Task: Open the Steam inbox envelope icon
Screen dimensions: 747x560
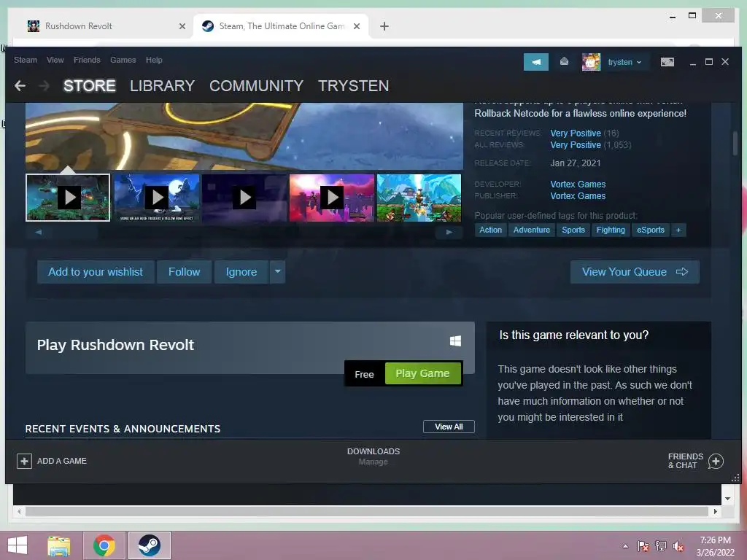Action: point(564,62)
